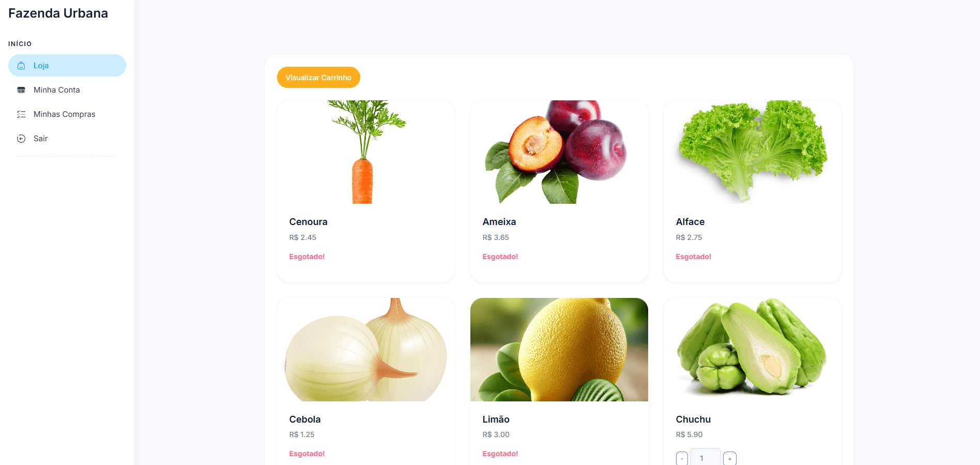
Task: Click the Minha Conta card icon
Action: click(21, 90)
